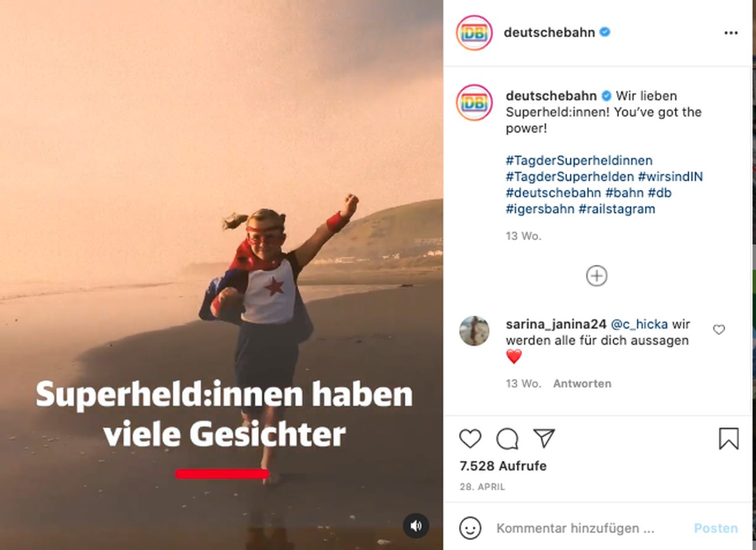This screenshot has width=756, height=550.
Task: Open deutschebahn username in post header
Action: (549, 33)
